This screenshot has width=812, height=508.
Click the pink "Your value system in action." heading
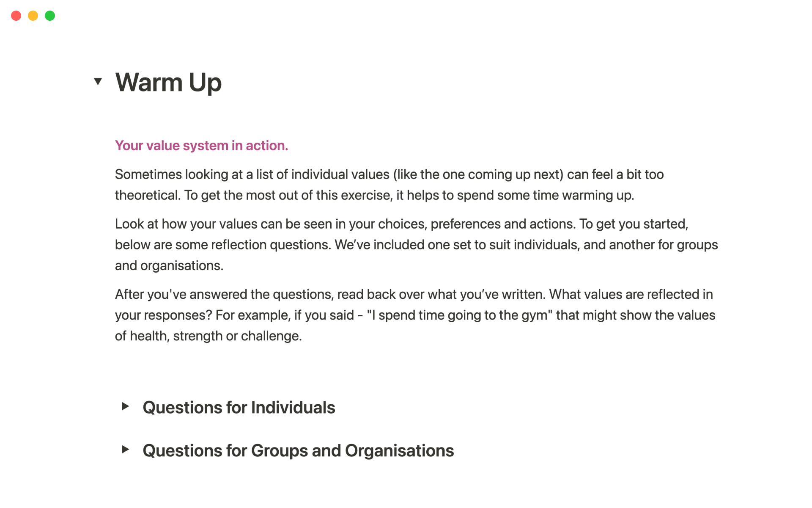[x=201, y=146]
